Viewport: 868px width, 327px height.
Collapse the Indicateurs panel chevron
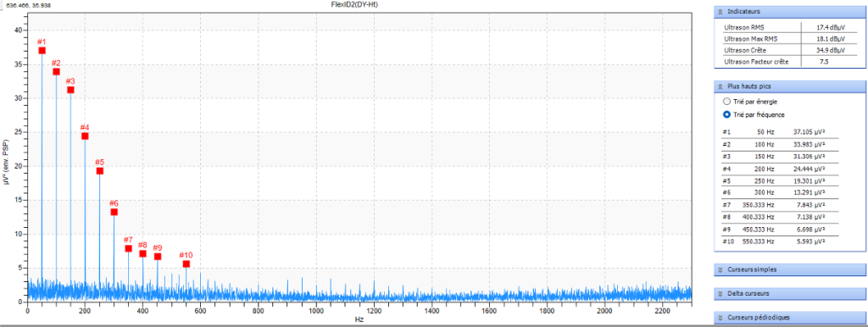coord(720,11)
